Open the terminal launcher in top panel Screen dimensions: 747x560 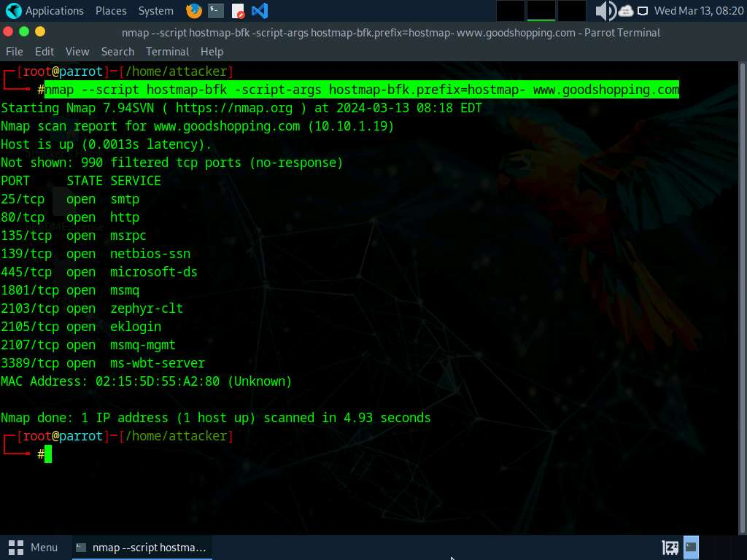[x=215, y=11]
